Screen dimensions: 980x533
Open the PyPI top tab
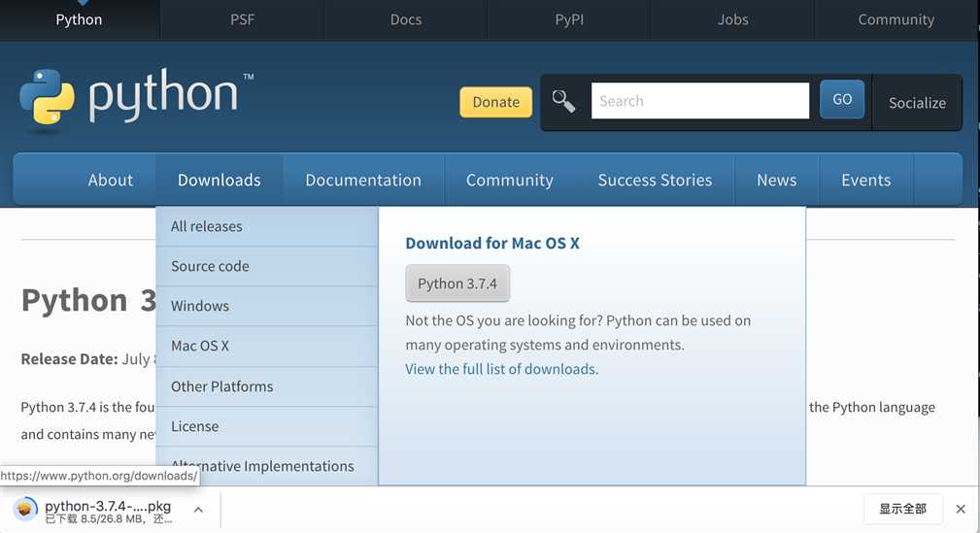569,20
